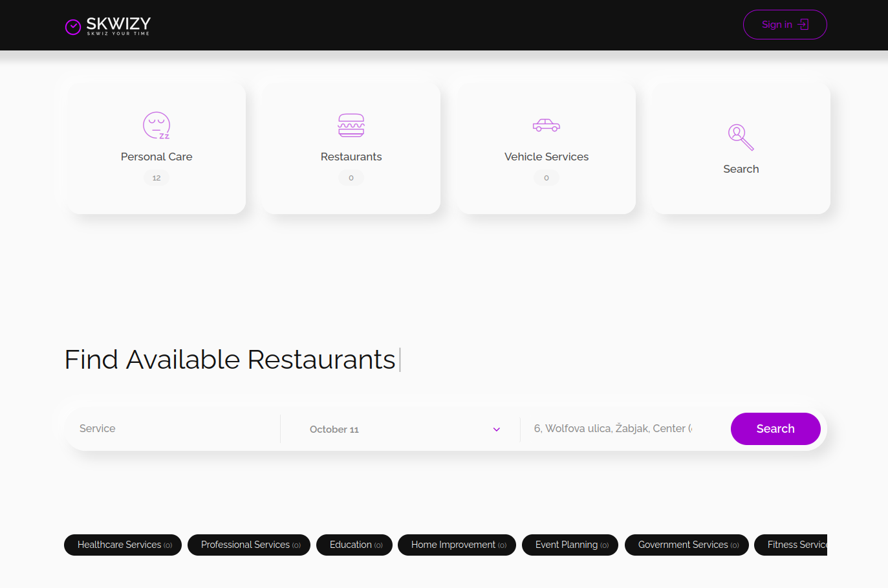This screenshot has width=888, height=588.
Task: Click the Personal Care count badge 12
Action: [x=157, y=178]
